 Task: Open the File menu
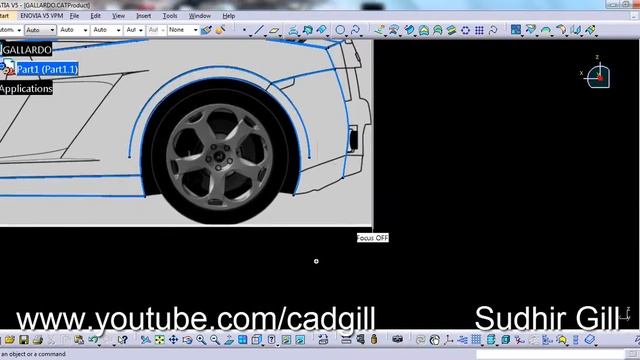(x=74, y=16)
